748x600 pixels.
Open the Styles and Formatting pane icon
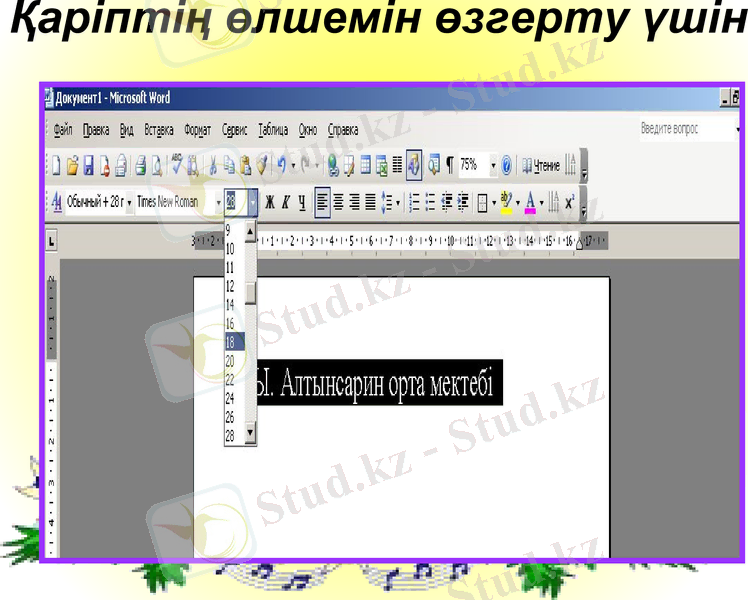point(57,202)
